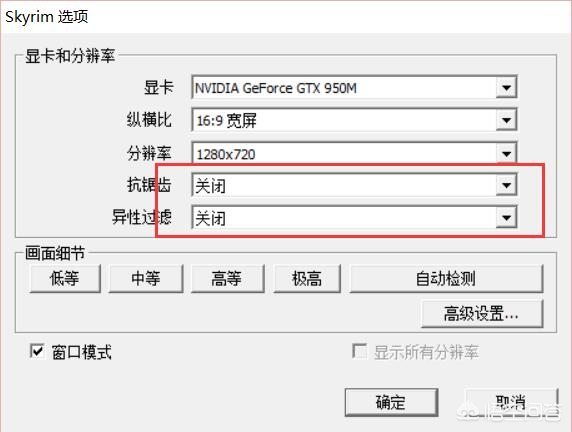This screenshot has height=432, width=572.
Task: Open 高级设置 advanced settings
Action: (x=482, y=314)
